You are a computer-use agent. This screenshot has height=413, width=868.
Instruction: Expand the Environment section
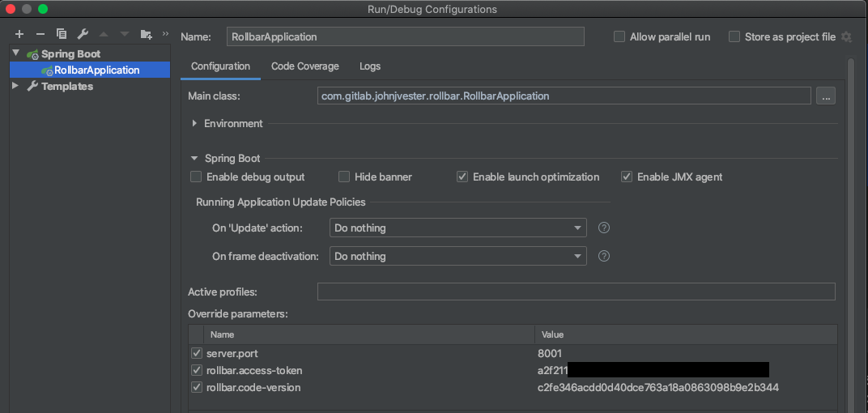194,123
